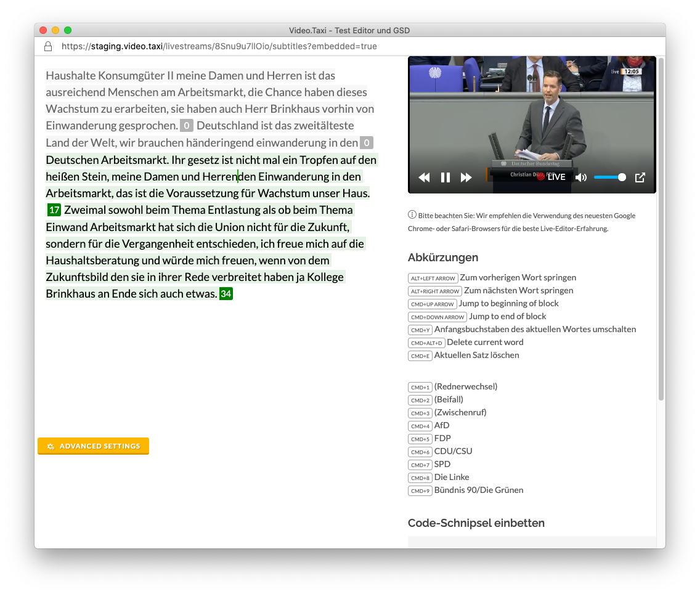Click the gray 0 badge after 'gesprochen.'
The image size is (700, 594).
(187, 126)
